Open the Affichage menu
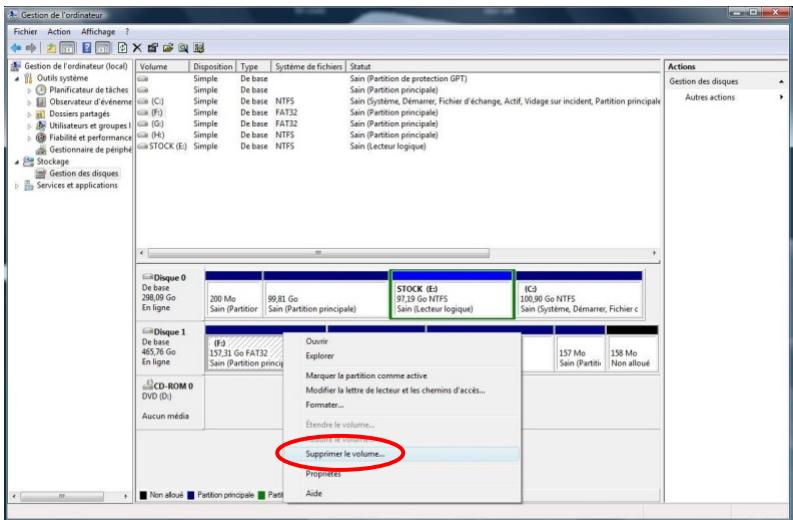The height and width of the screenshot is (520, 793). click(x=98, y=31)
